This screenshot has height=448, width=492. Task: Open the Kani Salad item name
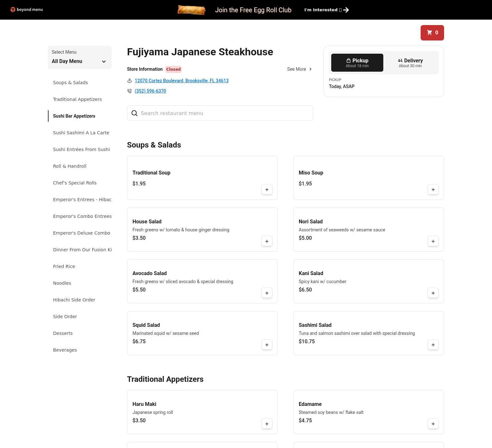click(x=311, y=273)
